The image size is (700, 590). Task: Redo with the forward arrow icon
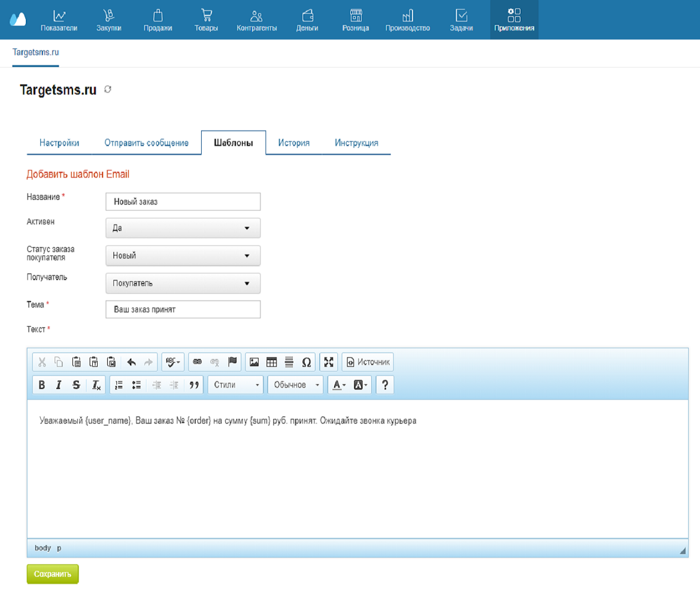149,361
